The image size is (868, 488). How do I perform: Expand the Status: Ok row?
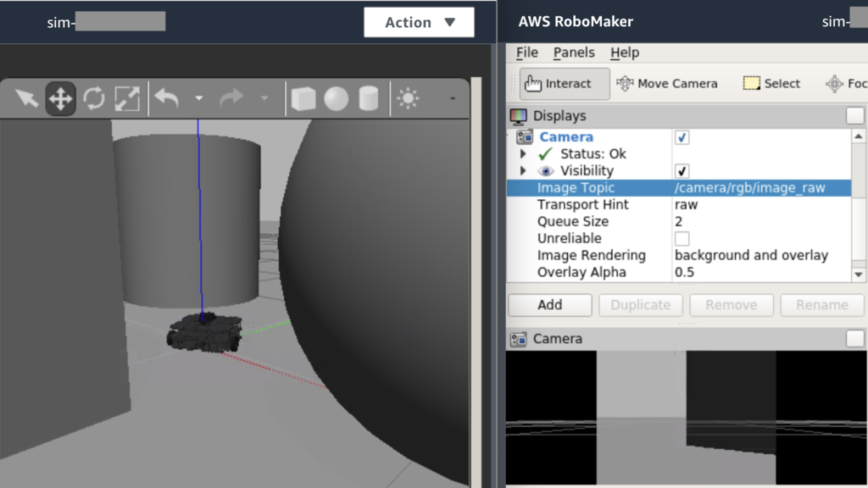522,154
